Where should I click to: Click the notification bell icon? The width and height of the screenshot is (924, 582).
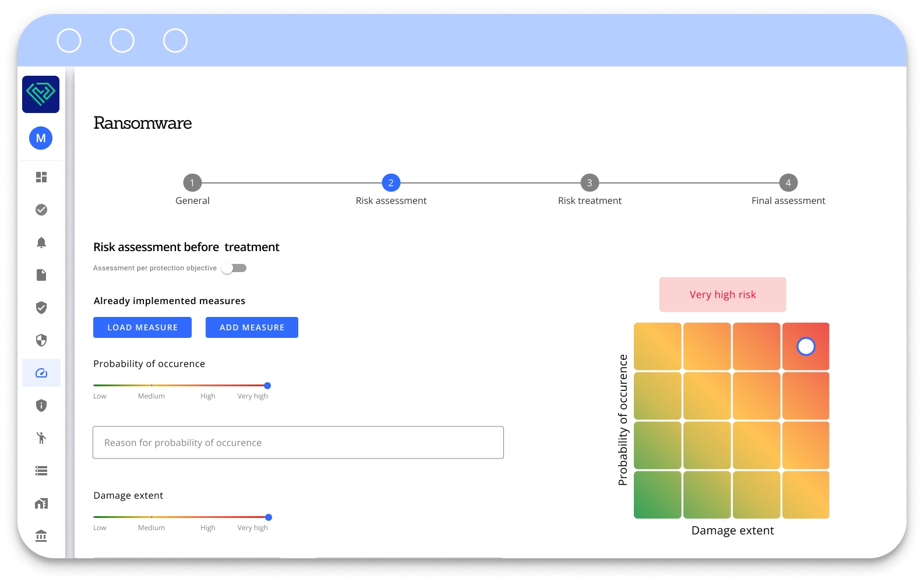(x=41, y=242)
